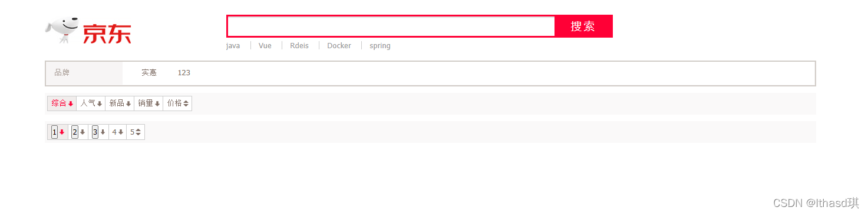This screenshot has width=868, height=214.
Task: Open the Docker hot keyword link
Action: click(x=339, y=46)
